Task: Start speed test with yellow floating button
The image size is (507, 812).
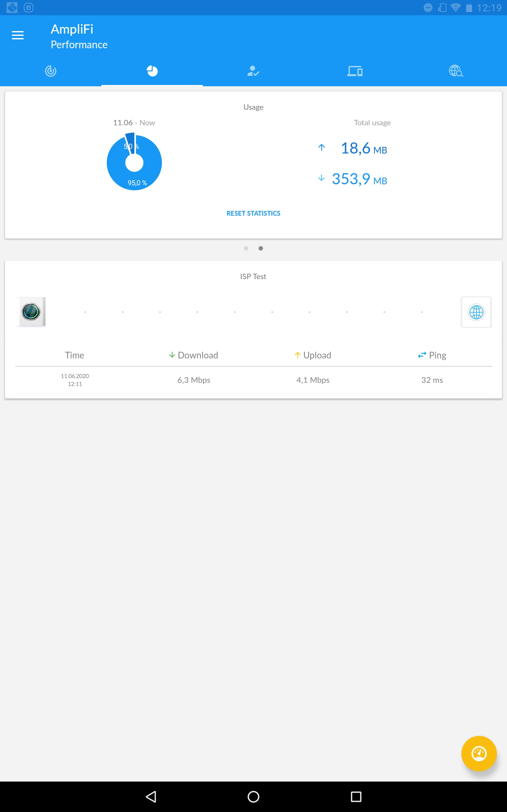Action: tap(478, 753)
